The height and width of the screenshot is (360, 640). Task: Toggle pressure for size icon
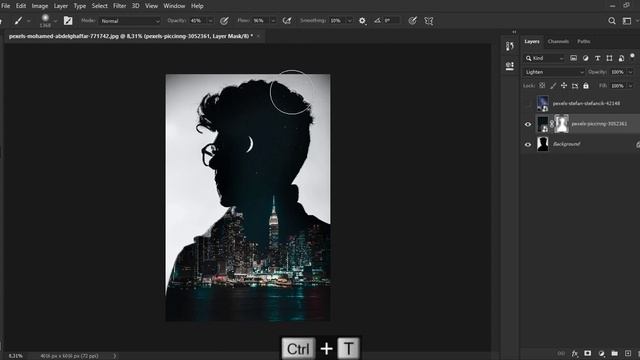tap(413, 21)
